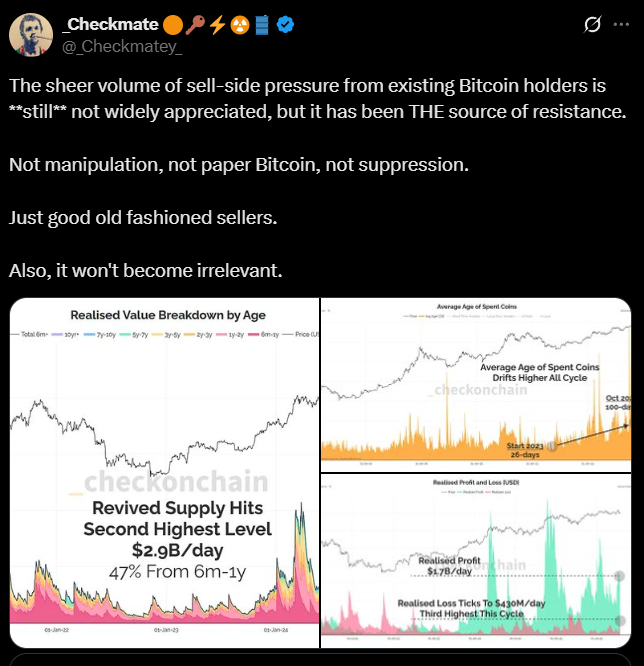Click the _Checkmate profile avatar

pos(31,35)
